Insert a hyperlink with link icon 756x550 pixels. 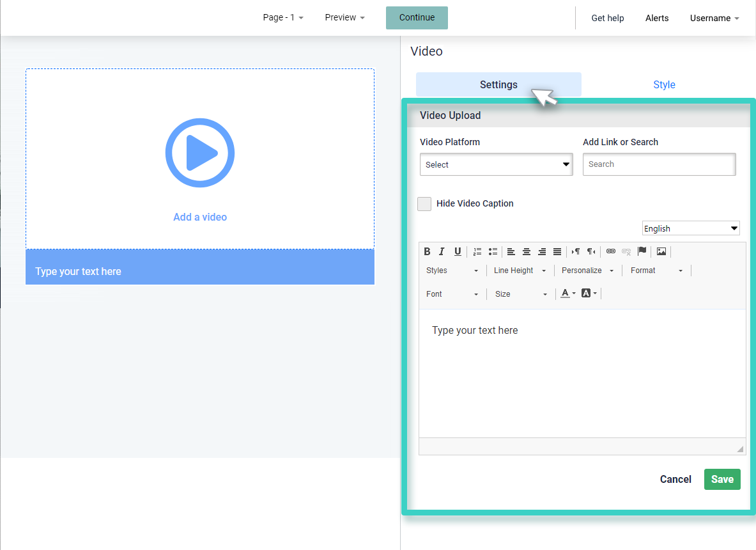[611, 251]
